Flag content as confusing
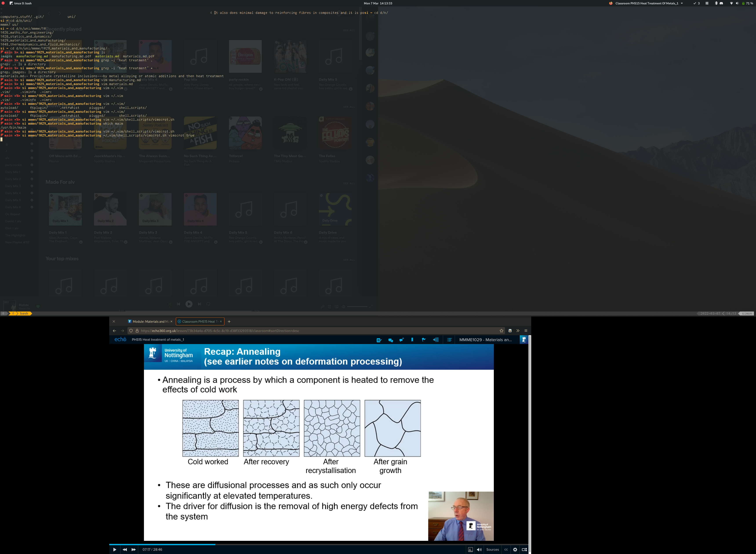The image size is (756, 554). tap(424, 340)
